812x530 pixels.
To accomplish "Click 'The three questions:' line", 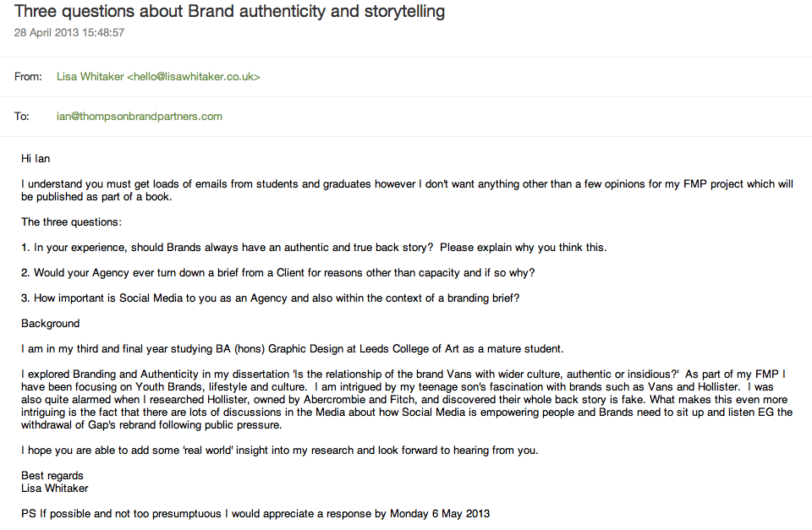I will (71, 221).
